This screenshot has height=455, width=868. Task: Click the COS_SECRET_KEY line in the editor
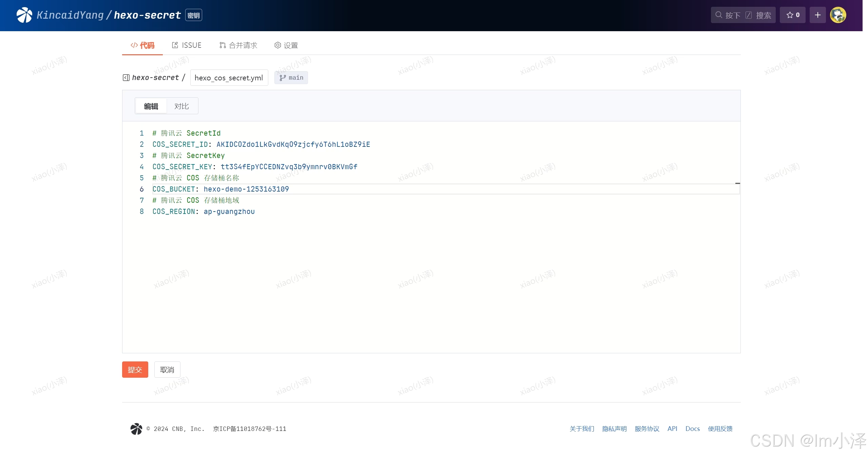tap(255, 167)
